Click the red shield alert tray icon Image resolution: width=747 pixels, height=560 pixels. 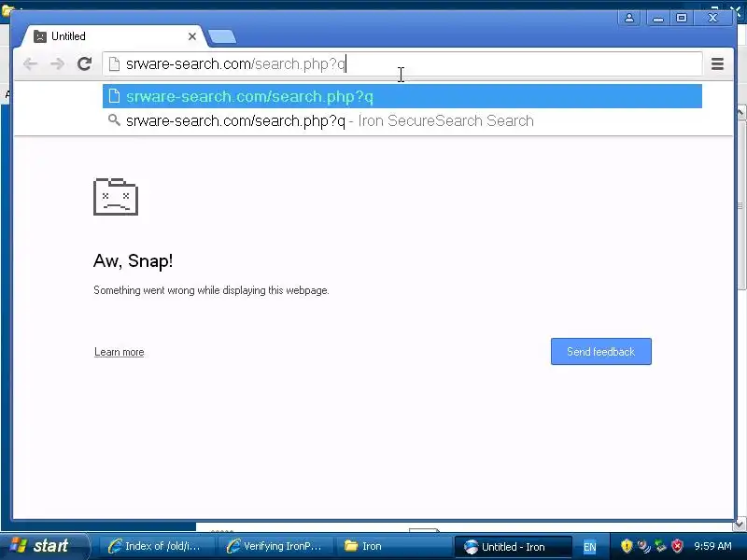coord(677,546)
